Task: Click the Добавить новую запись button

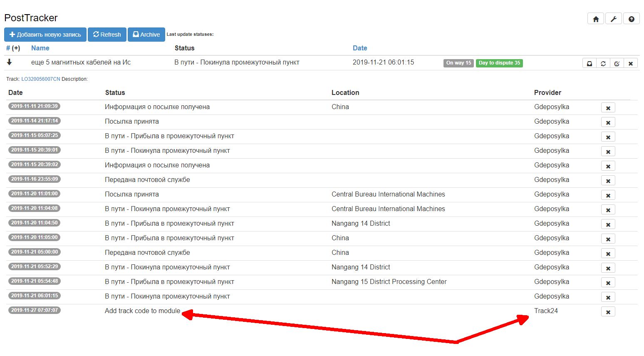Action: click(x=45, y=35)
